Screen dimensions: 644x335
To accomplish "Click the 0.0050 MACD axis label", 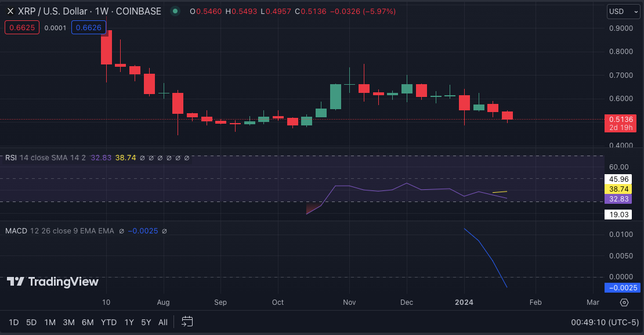I will (621, 255).
